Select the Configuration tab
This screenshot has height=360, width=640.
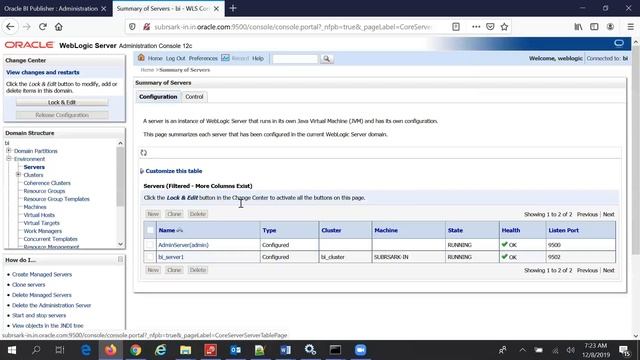(158, 97)
